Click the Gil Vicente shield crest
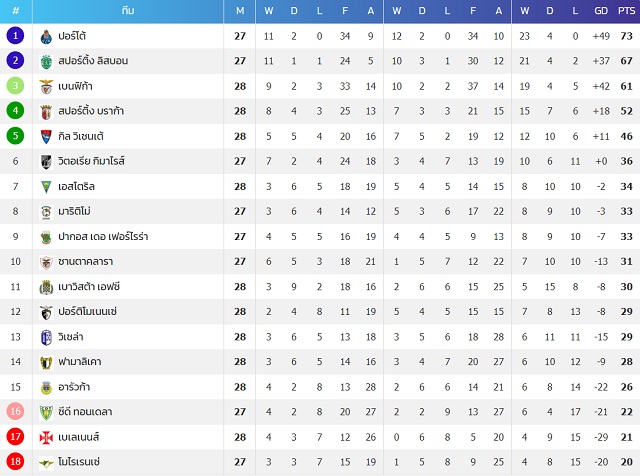This screenshot has height=476, width=640. [46, 137]
